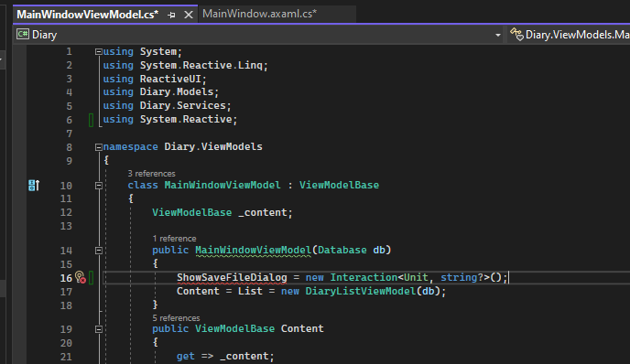This screenshot has height=364, width=630.
Task: Click the Interaction type on line 16
Action: point(364,277)
